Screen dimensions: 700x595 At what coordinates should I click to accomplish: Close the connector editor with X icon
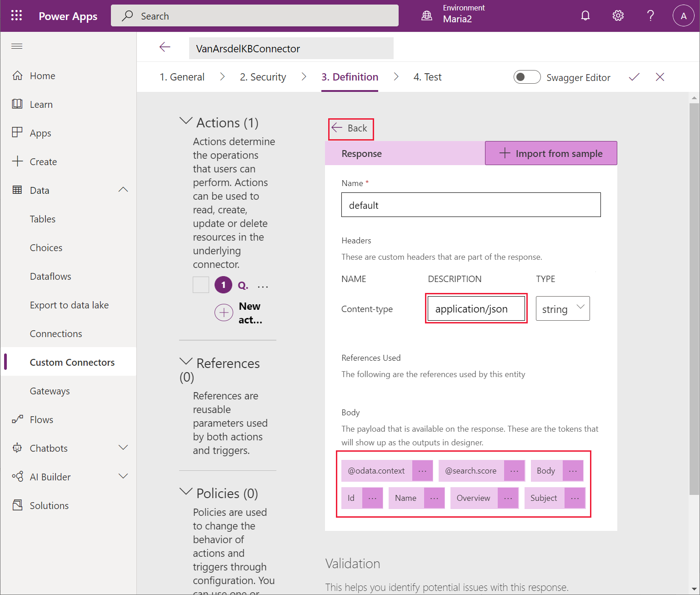point(660,77)
